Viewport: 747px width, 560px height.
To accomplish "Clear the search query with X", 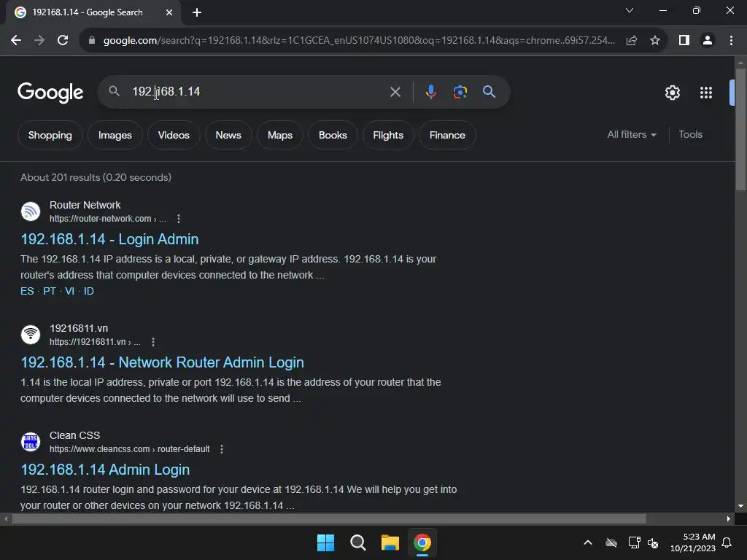I will tap(395, 92).
